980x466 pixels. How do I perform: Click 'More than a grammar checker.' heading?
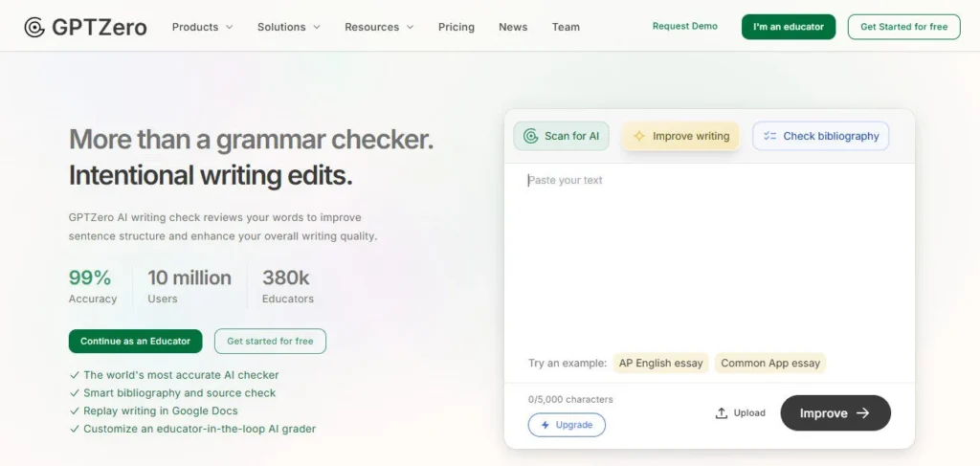point(252,140)
